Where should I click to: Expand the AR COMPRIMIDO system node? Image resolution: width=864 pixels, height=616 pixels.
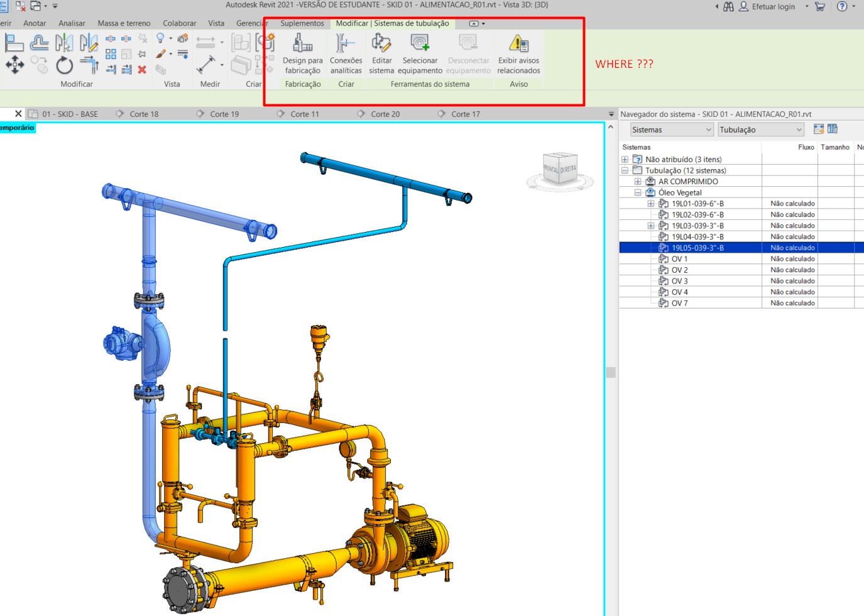pos(638,182)
